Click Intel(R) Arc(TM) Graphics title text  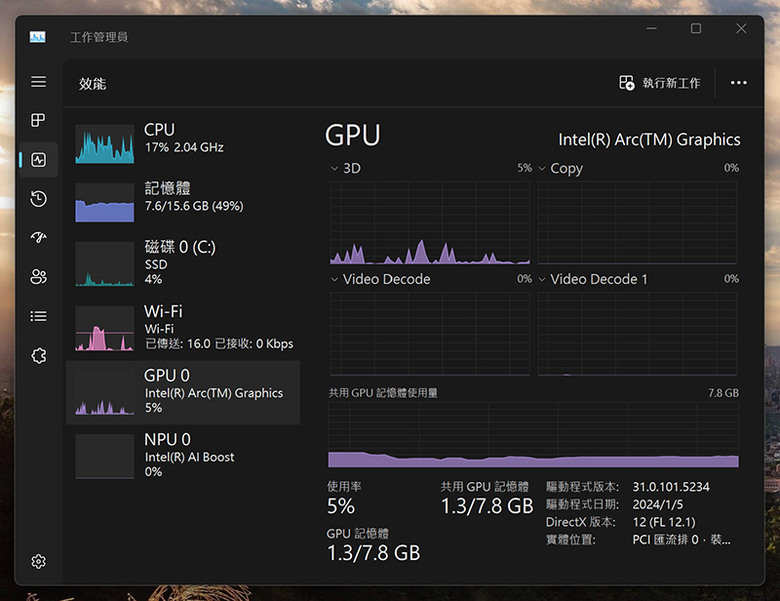pos(649,140)
